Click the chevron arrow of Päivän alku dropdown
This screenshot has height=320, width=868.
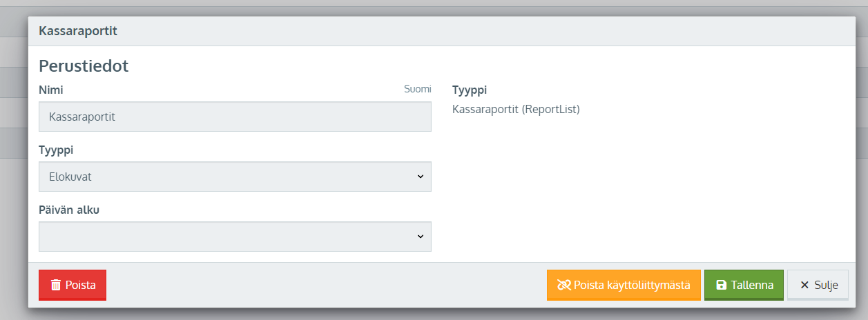pos(420,237)
